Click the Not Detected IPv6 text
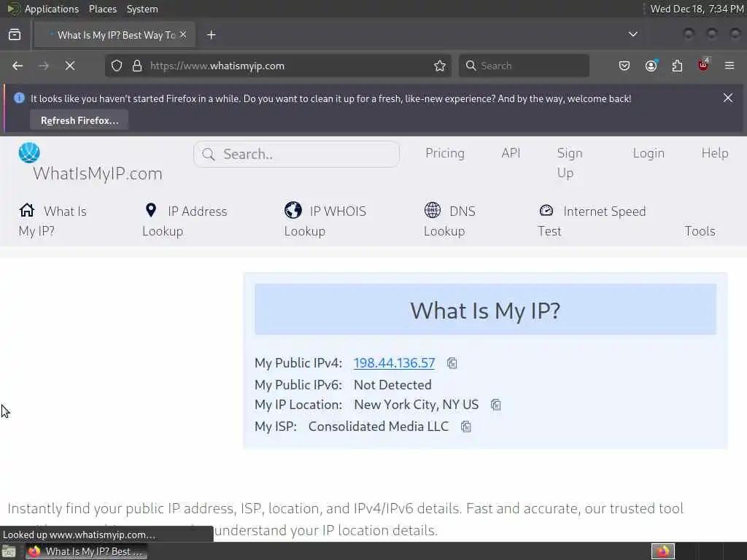The width and height of the screenshot is (747, 560). (392, 385)
